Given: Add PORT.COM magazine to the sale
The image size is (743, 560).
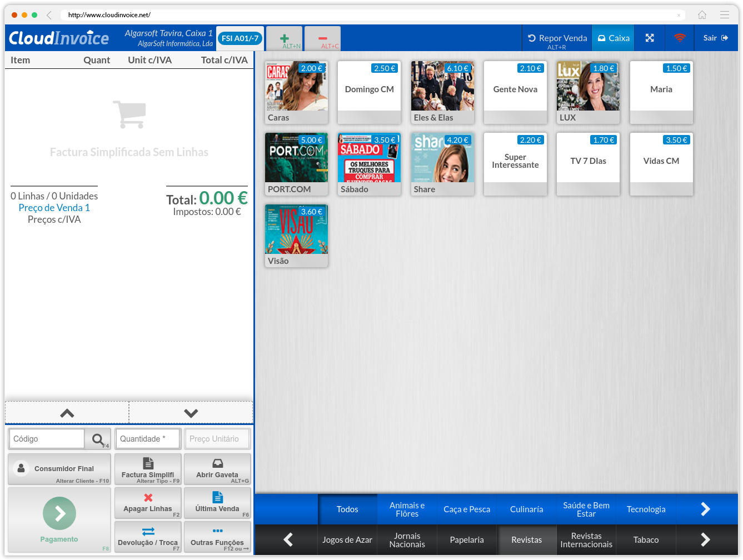Looking at the screenshot, I should click(x=296, y=164).
